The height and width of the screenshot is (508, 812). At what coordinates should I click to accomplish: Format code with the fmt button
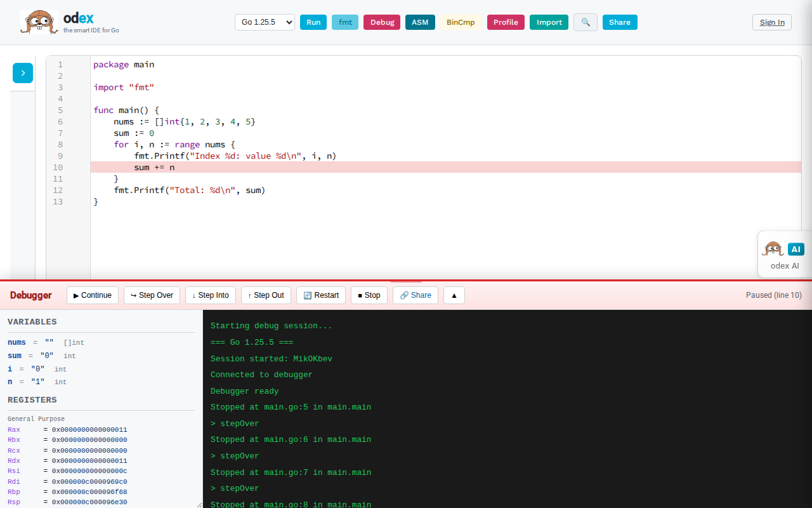[x=344, y=22]
